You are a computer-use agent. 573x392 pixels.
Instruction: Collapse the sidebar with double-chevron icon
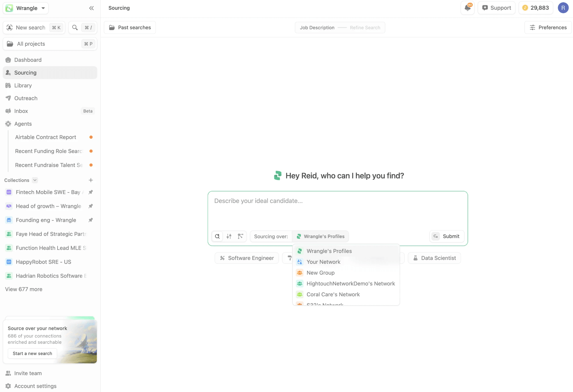pos(91,8)
